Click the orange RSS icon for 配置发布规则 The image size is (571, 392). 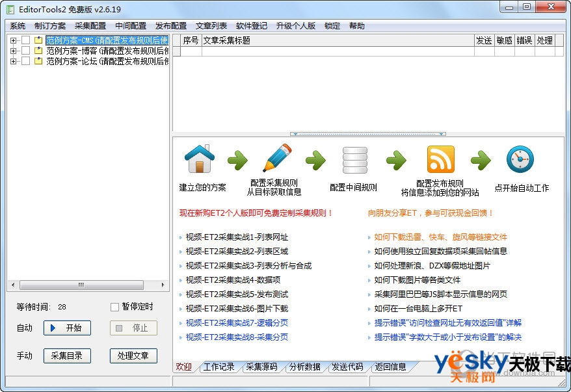440,159
